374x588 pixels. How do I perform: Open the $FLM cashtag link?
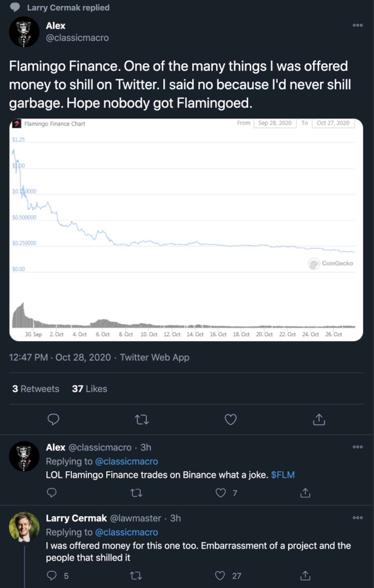pos(283,475)
